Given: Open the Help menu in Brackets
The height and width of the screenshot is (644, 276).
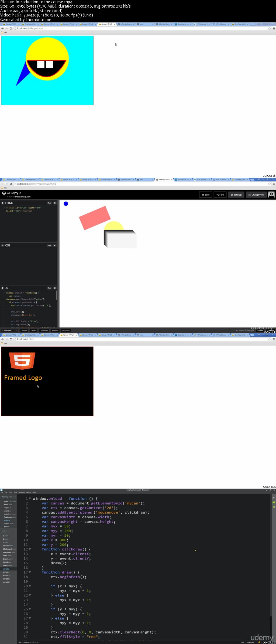Looking at the screenshot, I should point(34,492).
